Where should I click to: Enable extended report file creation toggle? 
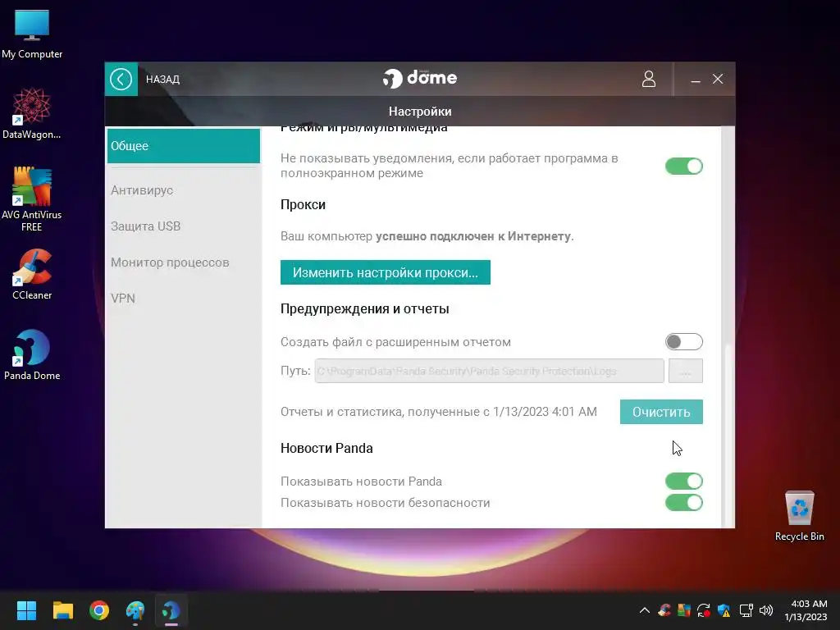pos(683,342)
